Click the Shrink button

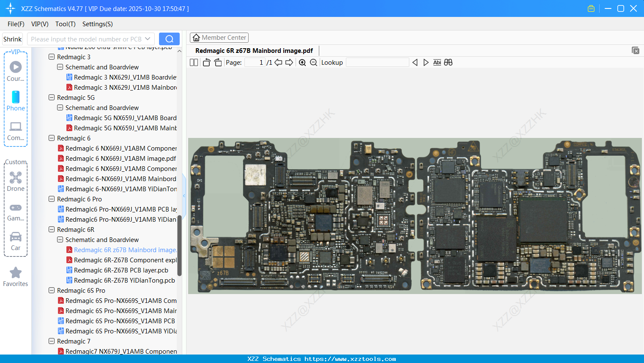pyautogui.click(x=12, y=38)
